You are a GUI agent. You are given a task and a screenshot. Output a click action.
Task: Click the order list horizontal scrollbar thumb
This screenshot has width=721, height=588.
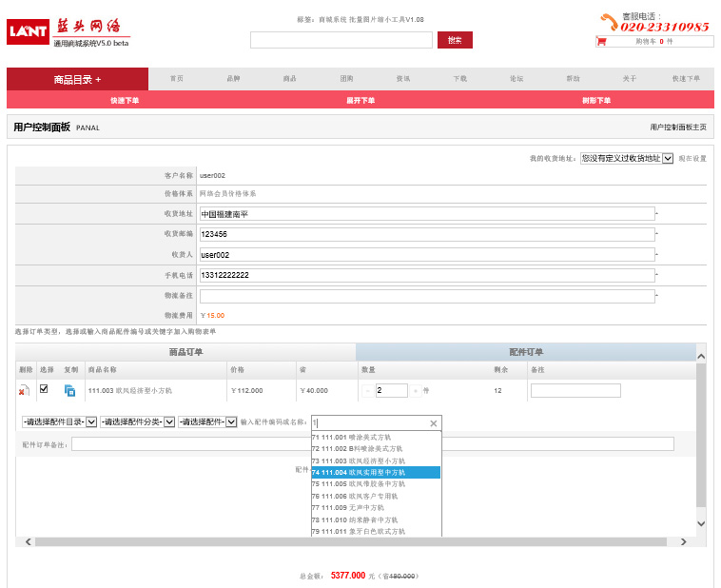[x=351, y=542]
